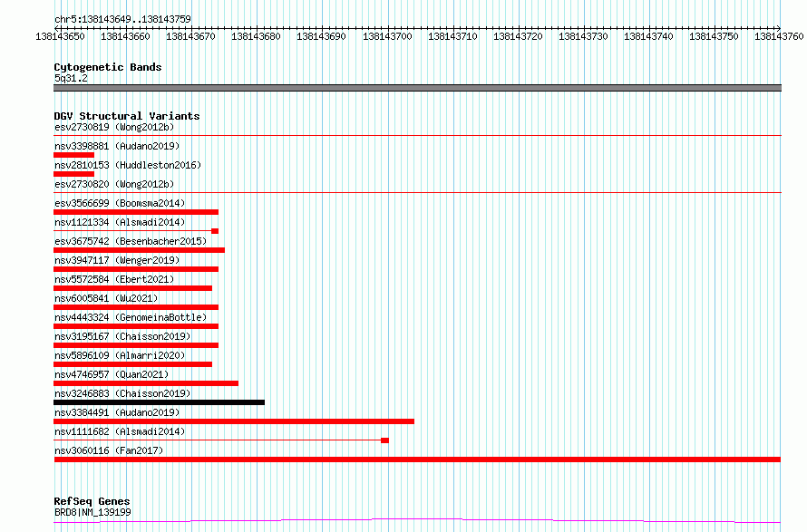This screenshot has width=807, height=532.
Task: Click small red block of nsv1121334
Action: (x=215, y=231)
